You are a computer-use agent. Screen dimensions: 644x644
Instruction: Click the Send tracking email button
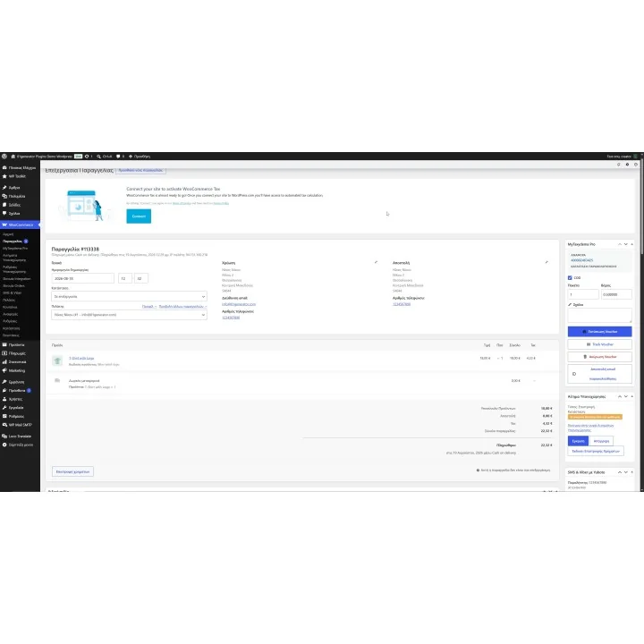tap(599, 374)
